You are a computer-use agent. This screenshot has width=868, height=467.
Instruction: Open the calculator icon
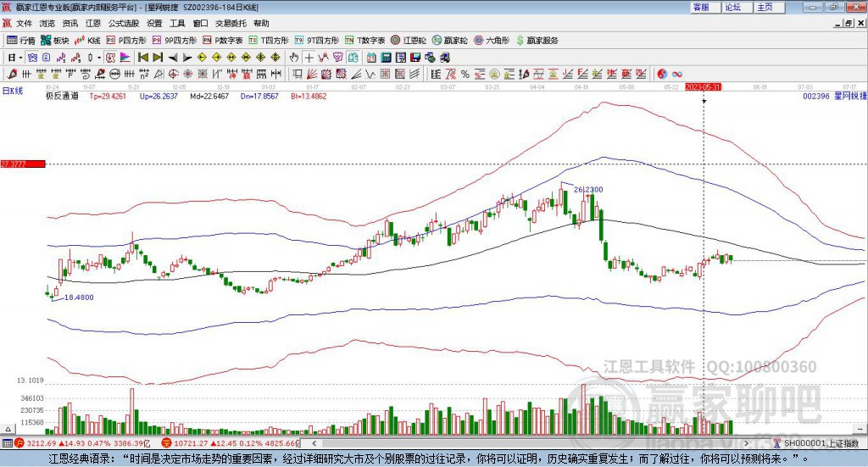[x=386, y=58]
